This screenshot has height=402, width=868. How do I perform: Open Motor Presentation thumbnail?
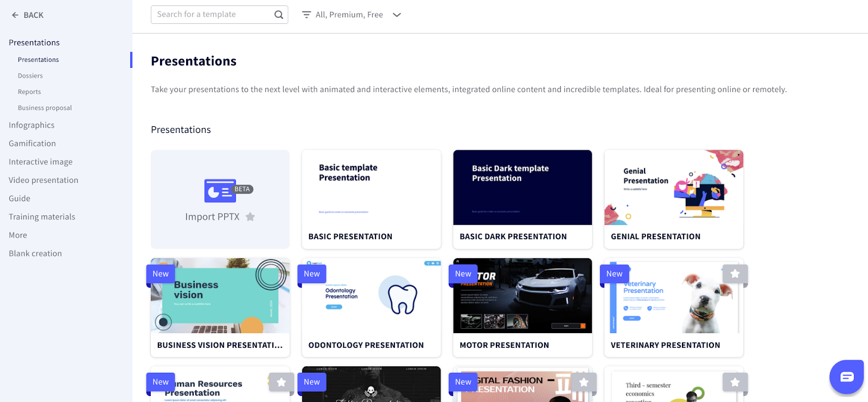point(522,296)
